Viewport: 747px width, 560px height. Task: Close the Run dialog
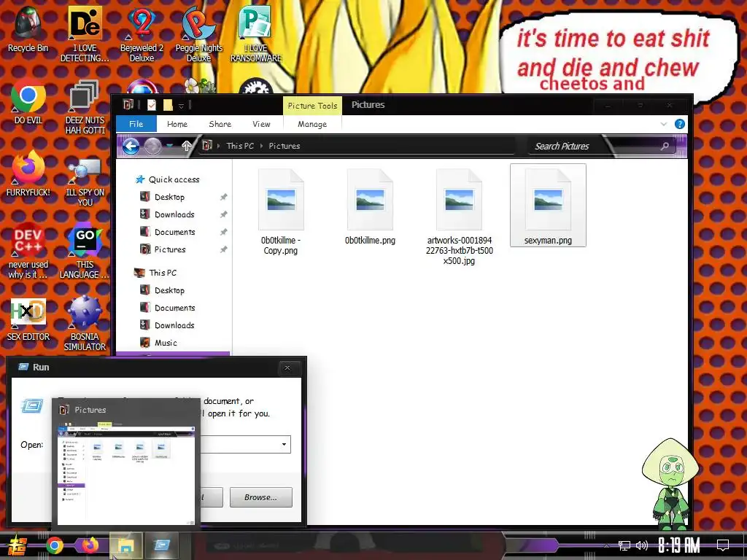287,367
